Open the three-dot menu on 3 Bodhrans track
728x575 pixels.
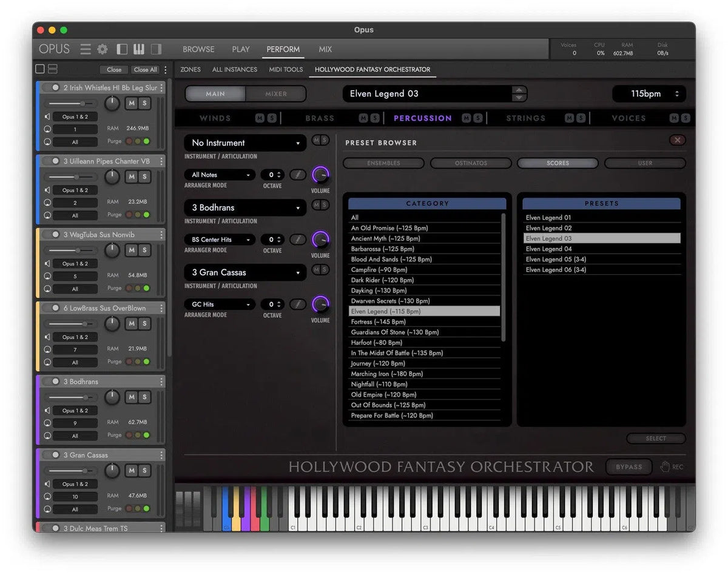pyautogui.click(x=161, y=382)
